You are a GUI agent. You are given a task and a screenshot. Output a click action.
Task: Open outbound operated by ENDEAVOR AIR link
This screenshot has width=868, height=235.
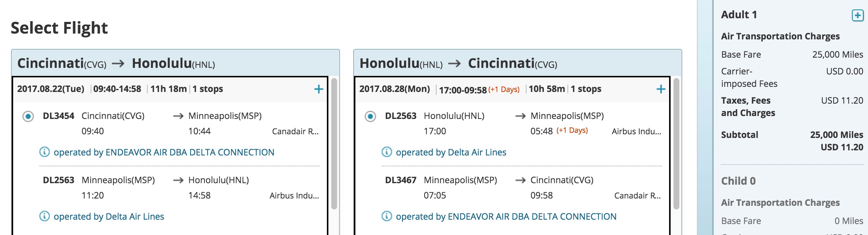point(164,152)
